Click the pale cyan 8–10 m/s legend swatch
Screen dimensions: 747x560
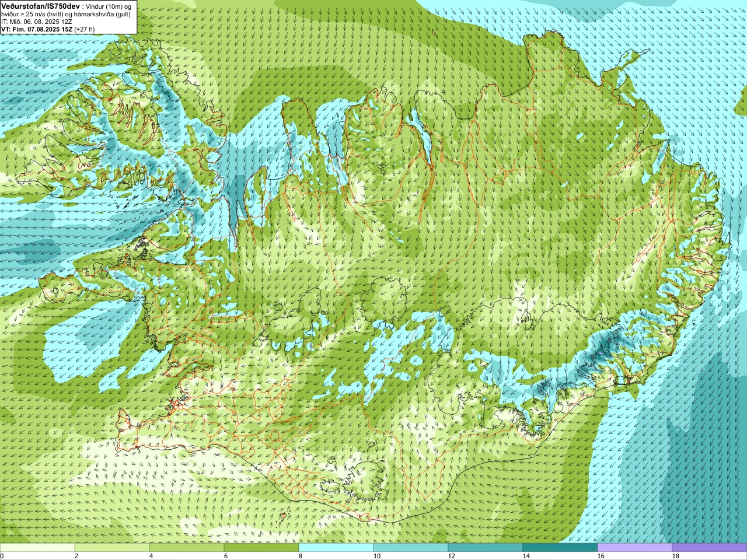point(336,548)
